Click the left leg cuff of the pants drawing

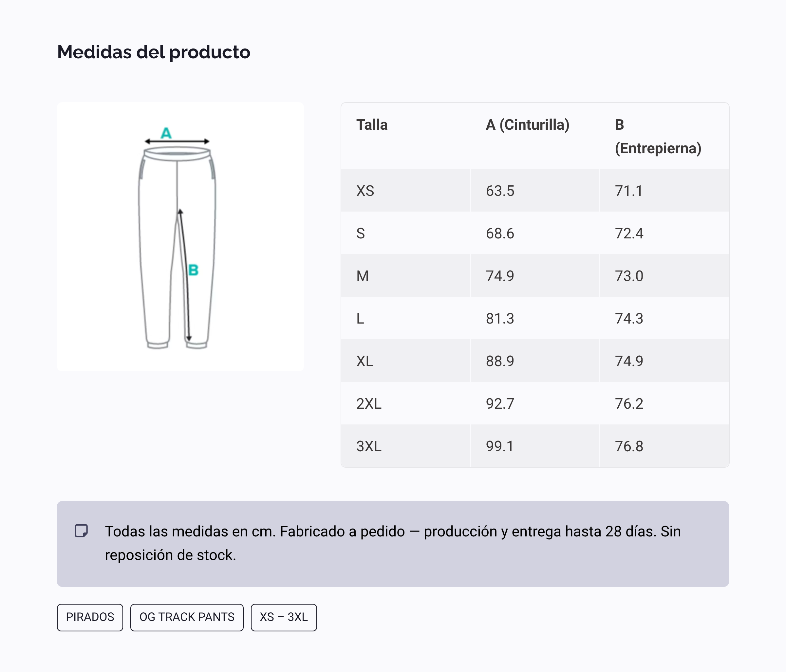[x=158, y=344]
